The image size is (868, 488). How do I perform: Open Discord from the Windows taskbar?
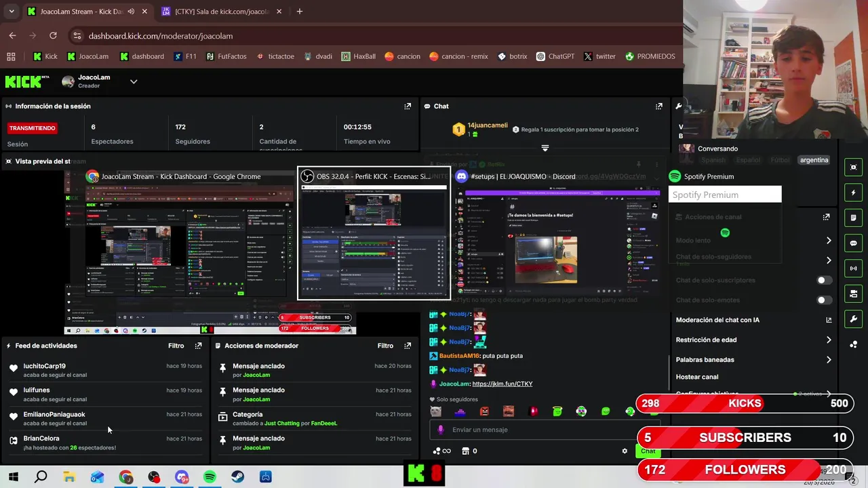pos(182,477)
